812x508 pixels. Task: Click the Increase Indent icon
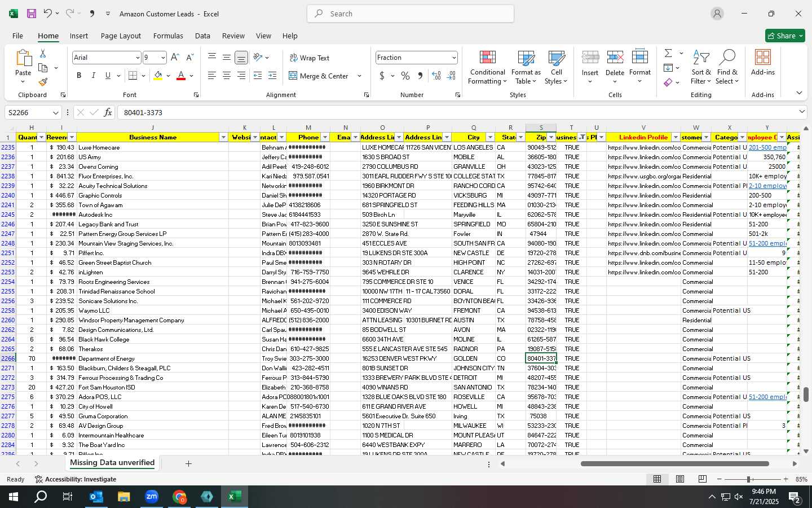272,76
